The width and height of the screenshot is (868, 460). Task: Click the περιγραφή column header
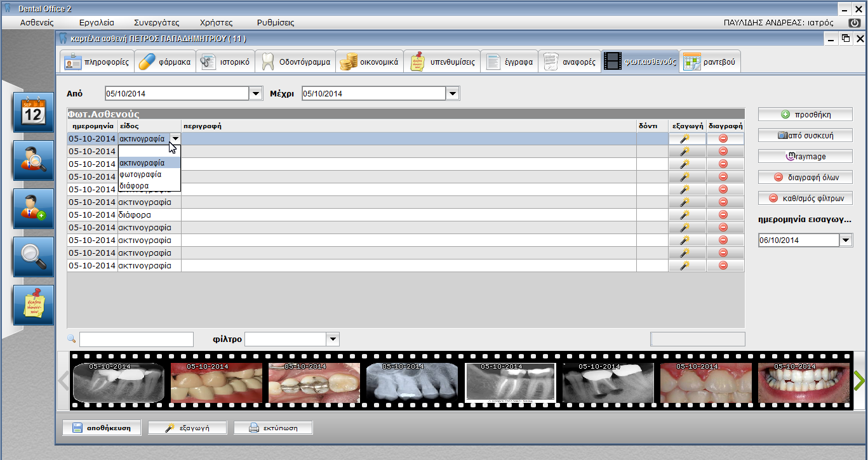[x=409, y=126]
